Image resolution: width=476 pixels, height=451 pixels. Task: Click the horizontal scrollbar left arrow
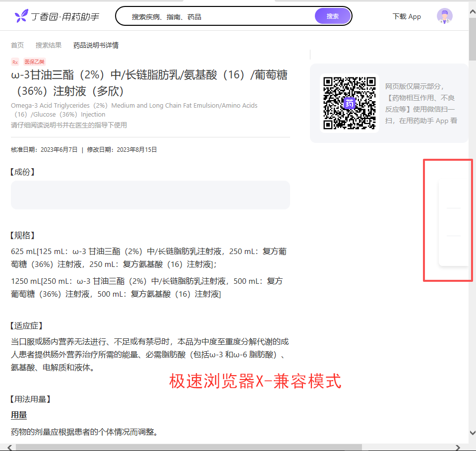(10, 448)
